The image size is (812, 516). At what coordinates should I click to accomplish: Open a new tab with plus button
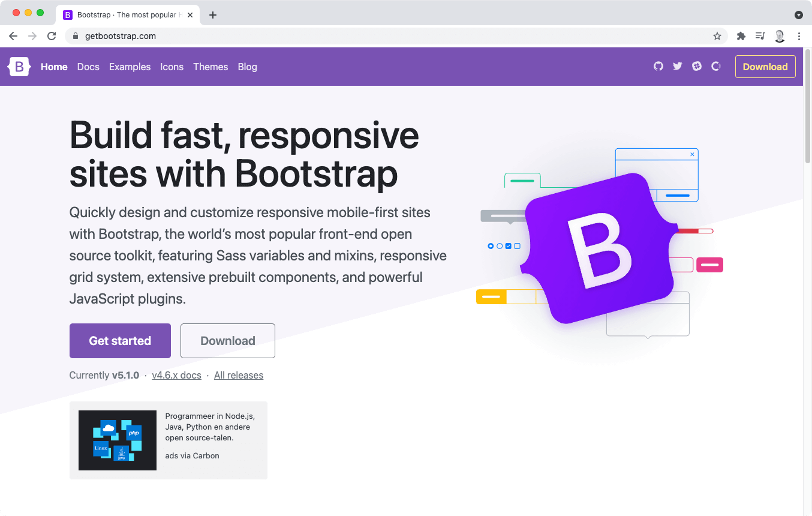tap(213, 15)
